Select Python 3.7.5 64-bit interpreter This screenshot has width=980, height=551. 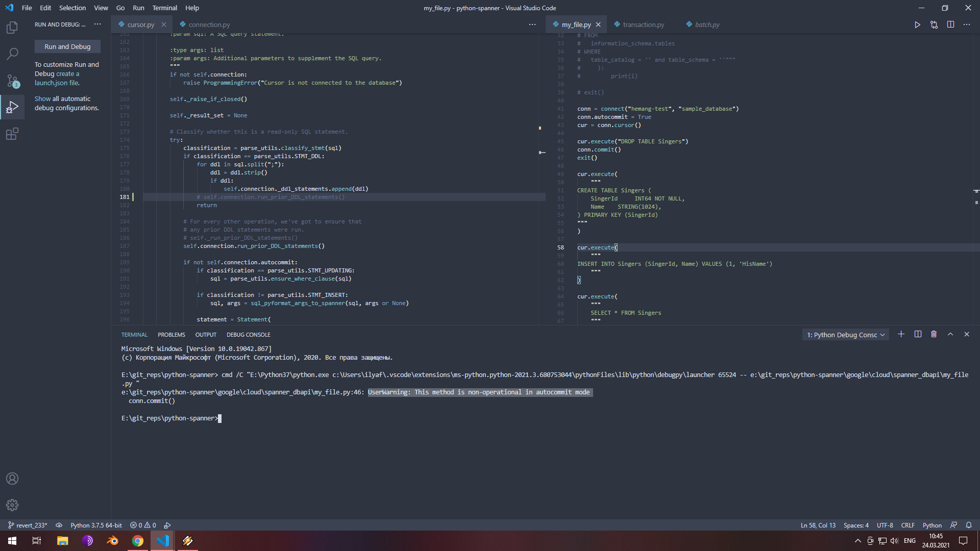96,525
